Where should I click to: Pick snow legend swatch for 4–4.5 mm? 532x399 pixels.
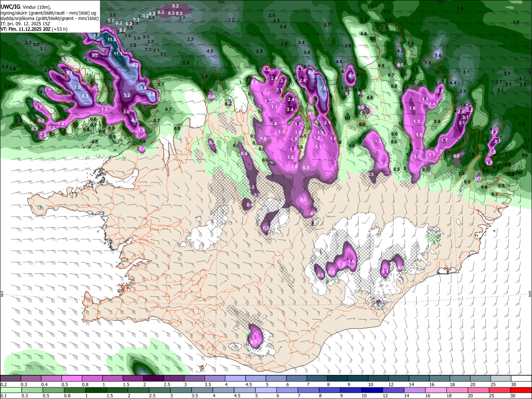tap(235, 379)
